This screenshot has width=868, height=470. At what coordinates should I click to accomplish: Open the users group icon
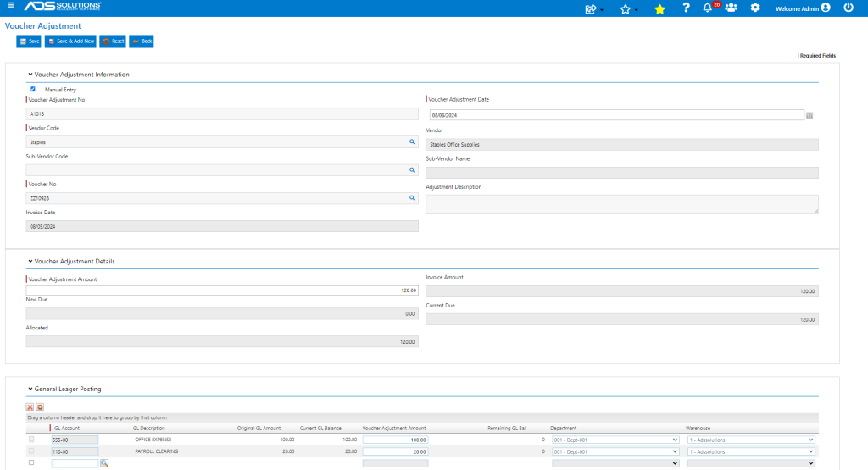pyautogui.click(x=732, y=8)
